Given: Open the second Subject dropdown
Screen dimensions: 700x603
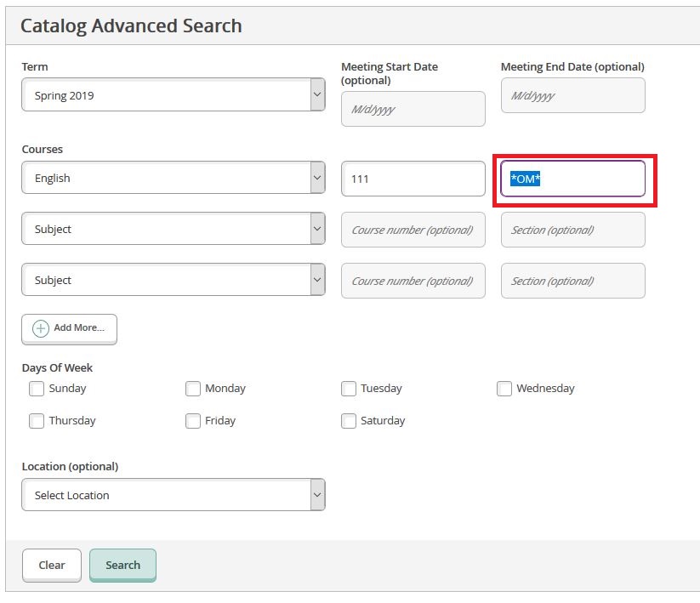Looking at the screenshot, I should coord(173,229).
